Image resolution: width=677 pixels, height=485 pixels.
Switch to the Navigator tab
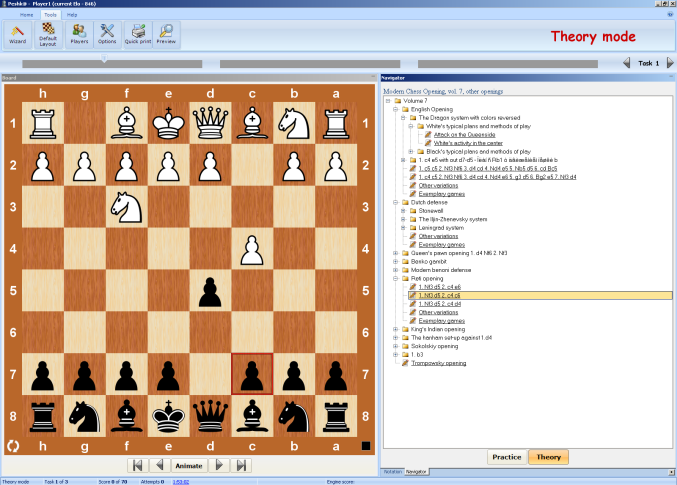click(x=416, y=472)
